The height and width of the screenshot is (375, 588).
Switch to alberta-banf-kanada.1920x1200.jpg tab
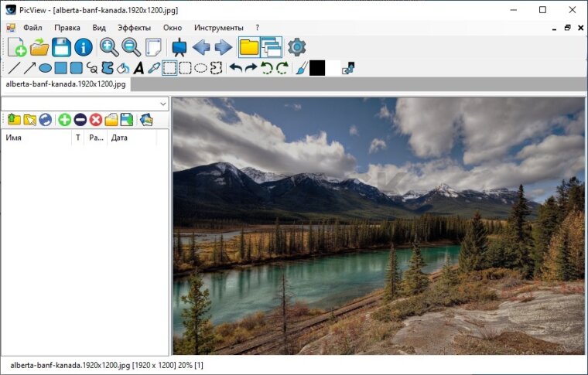pos(66,84)
